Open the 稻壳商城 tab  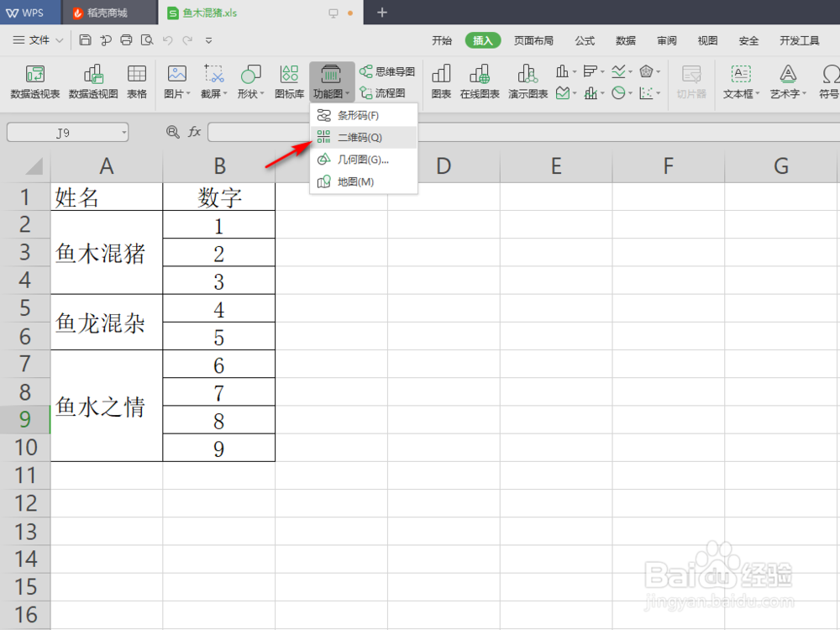[x=108, y=13]
